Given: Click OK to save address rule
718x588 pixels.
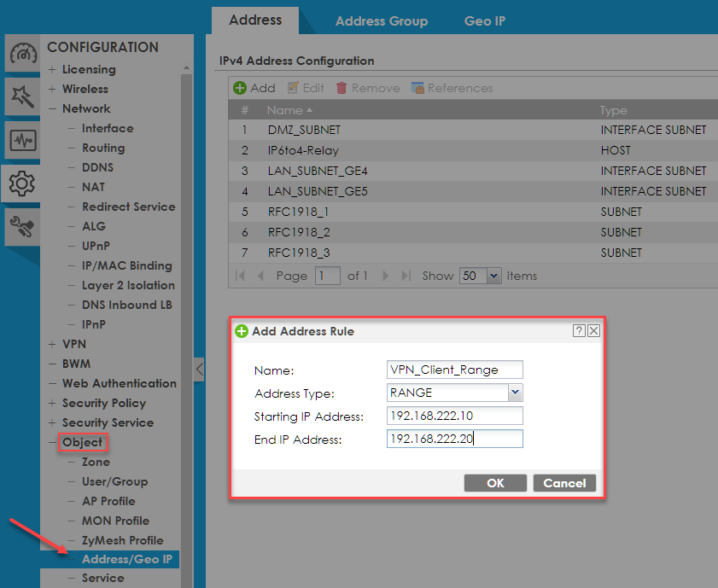Looking at the screenshot, I should pos(495,483).
